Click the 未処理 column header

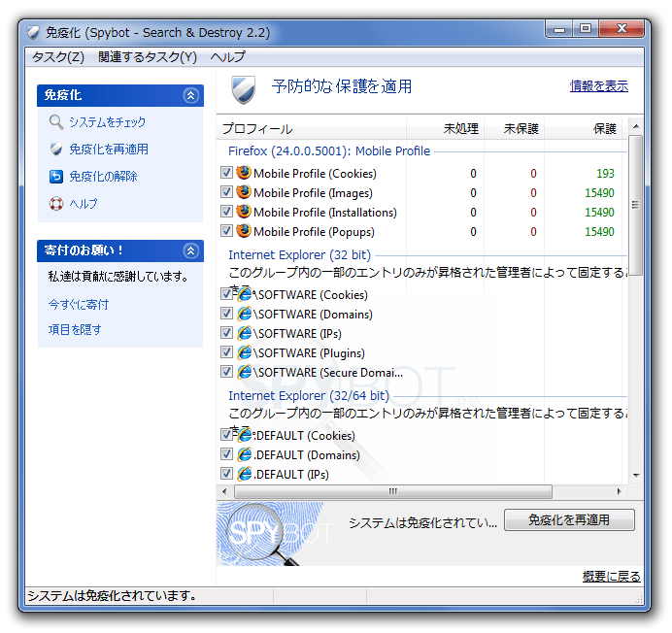click(446, 128)
